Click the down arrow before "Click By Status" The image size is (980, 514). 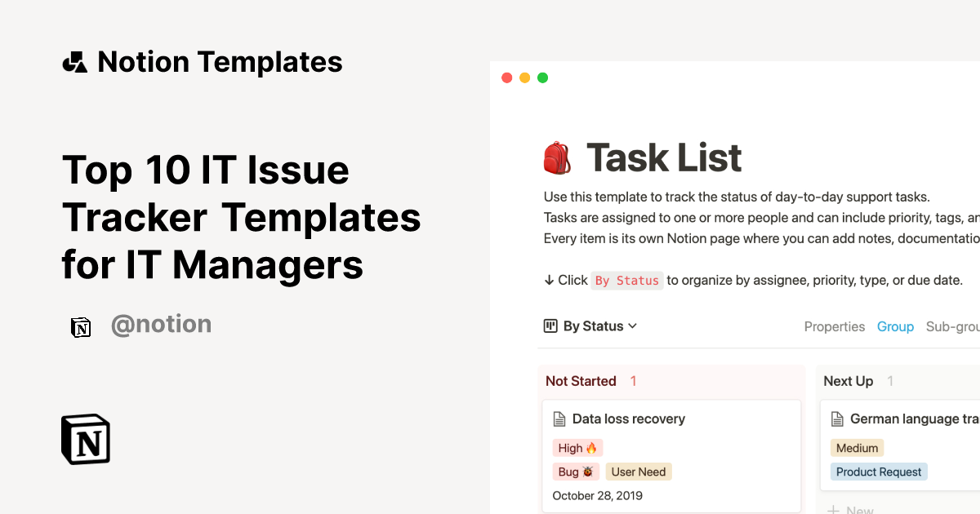coord(548,280)
